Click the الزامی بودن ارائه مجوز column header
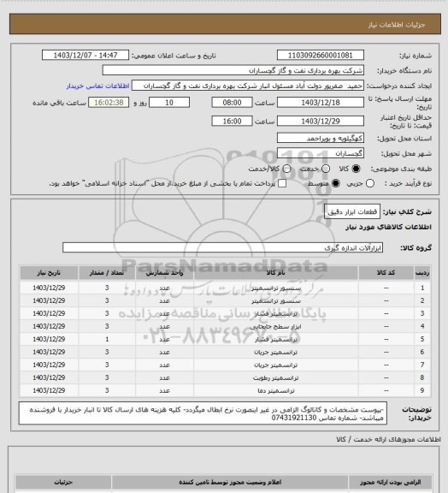 pos(390,482)
